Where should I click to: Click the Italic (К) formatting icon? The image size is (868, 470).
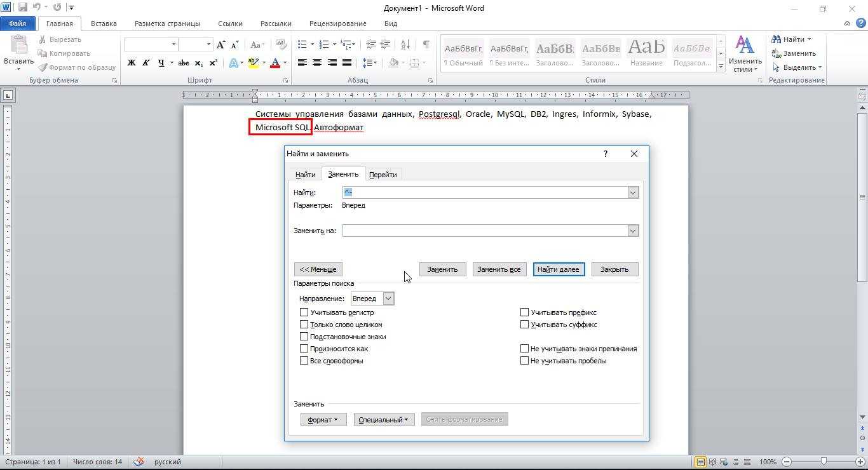click(146, 63)
